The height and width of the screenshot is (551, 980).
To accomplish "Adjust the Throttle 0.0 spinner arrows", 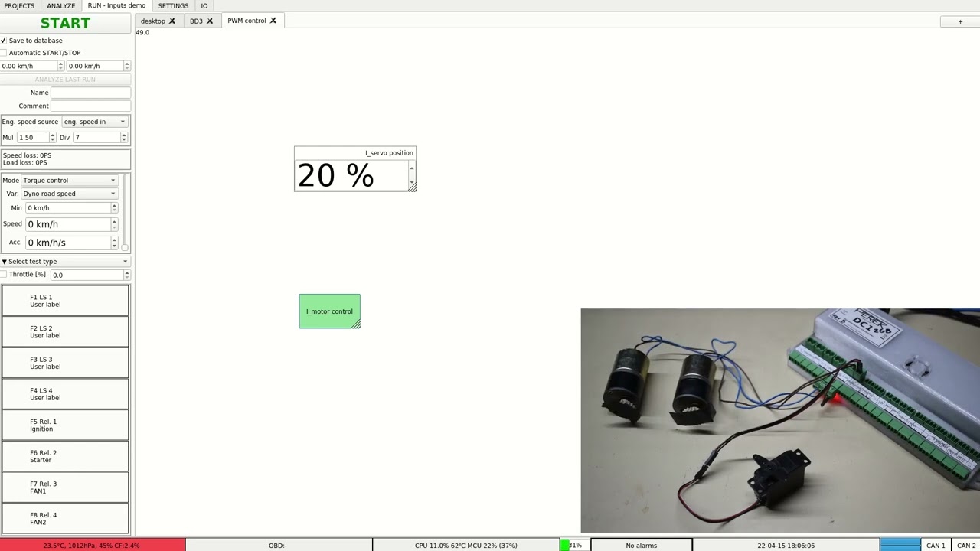I will click(x=127, y=275).
